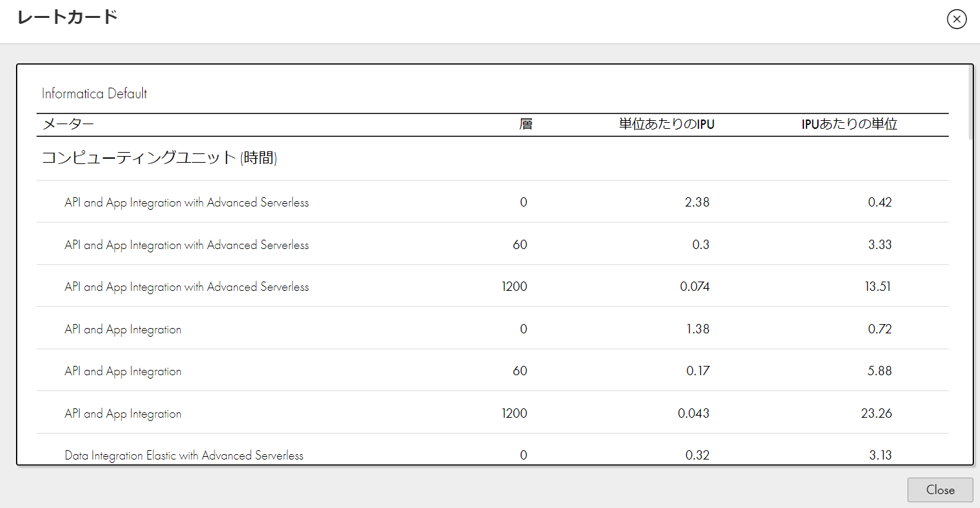
Task: Click the value 0.3 in IPU column
Action: [x=701, y=244]
